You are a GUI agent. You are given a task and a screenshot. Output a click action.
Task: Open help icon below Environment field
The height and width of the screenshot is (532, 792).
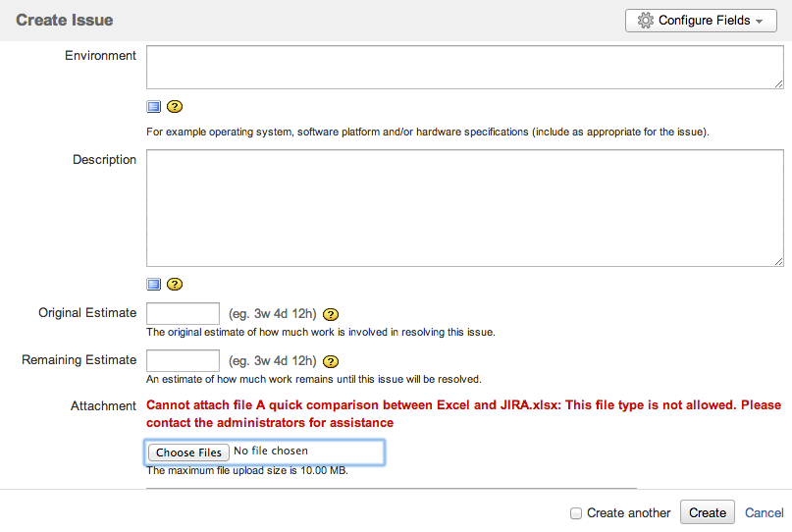click(175, 107)
